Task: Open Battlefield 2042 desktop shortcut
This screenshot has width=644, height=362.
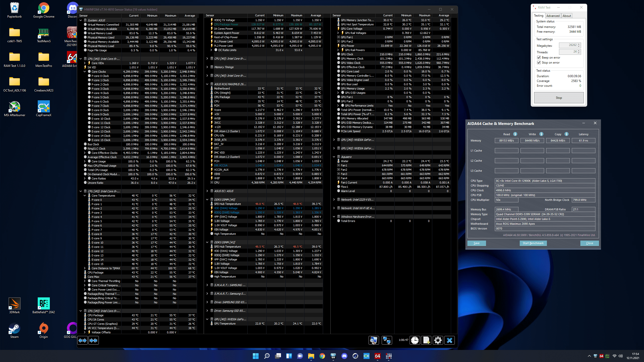Action: pyautogui.click(x=44, y=306)
